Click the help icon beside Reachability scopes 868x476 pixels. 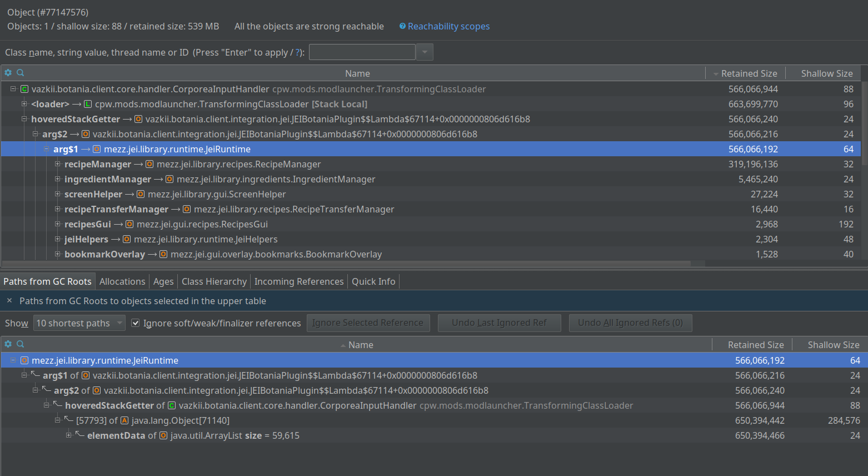point(402,26)
